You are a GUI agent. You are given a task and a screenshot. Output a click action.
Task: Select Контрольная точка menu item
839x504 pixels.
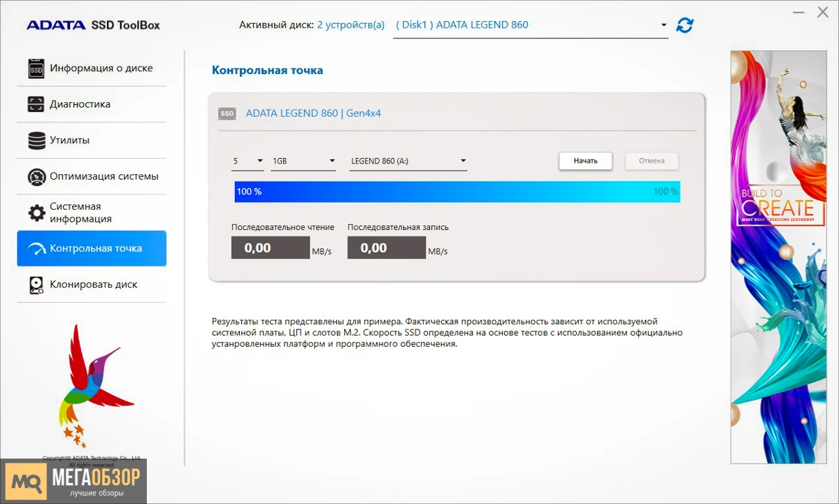pyautogui.click(x=92, y=248)
